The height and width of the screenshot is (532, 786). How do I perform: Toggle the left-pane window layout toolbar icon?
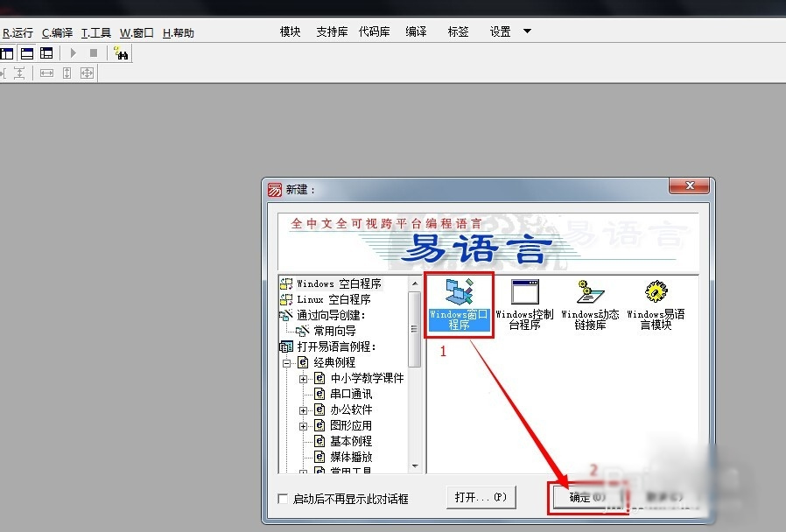(x=7, y=53)
